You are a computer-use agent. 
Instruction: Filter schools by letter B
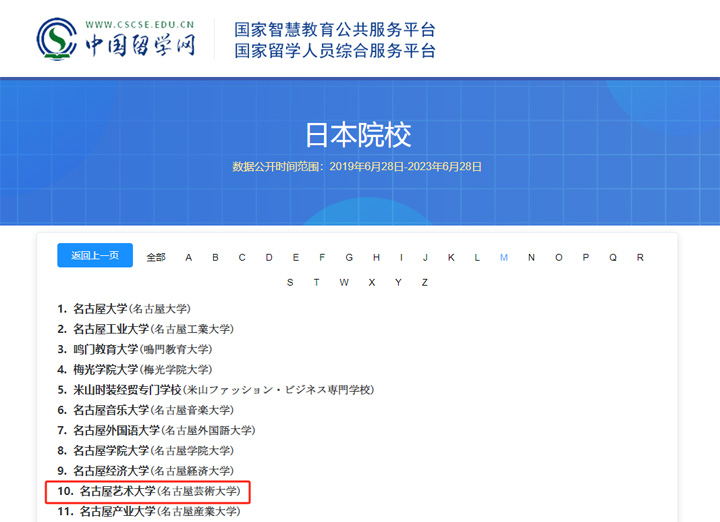(215, 258)
